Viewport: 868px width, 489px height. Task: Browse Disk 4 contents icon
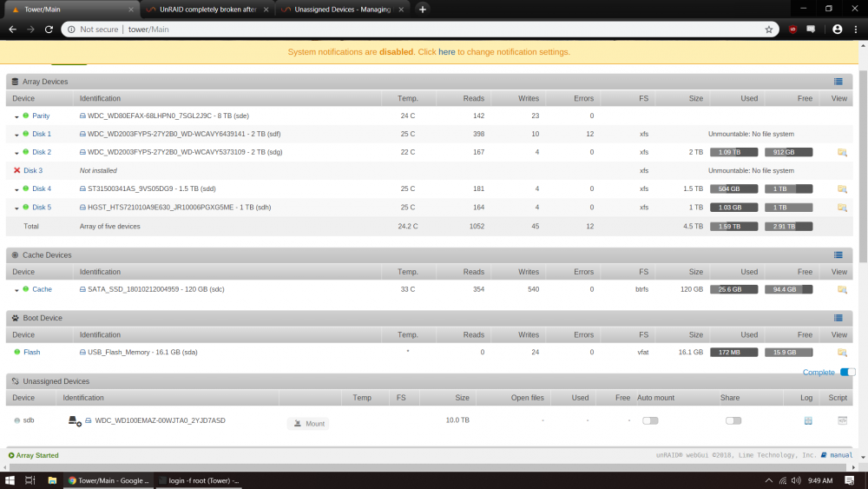(x=842, y=189)
